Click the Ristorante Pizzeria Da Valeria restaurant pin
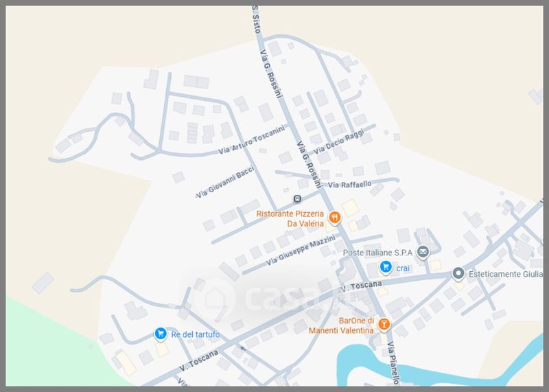549x392 pixels. coord(334,218)
